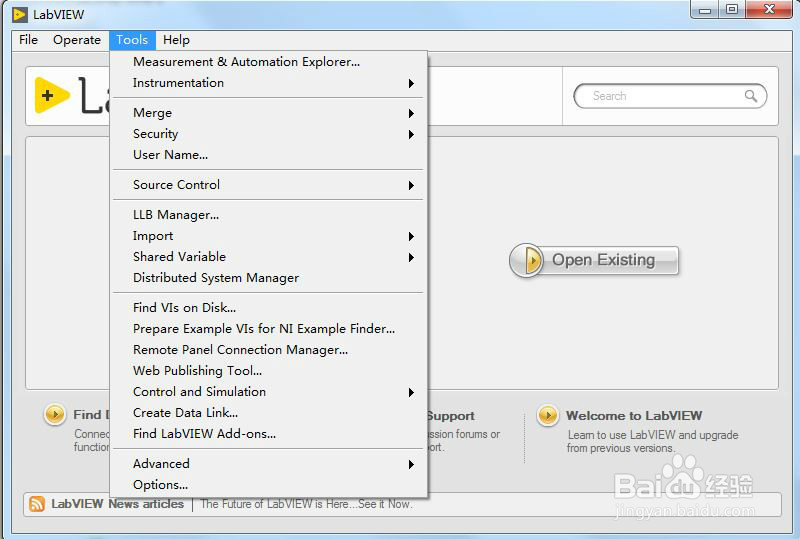The width and height of the screenshot is (800, 539).
Task: Open Measurement & Automation Explorer menu item
Action: 268,62
